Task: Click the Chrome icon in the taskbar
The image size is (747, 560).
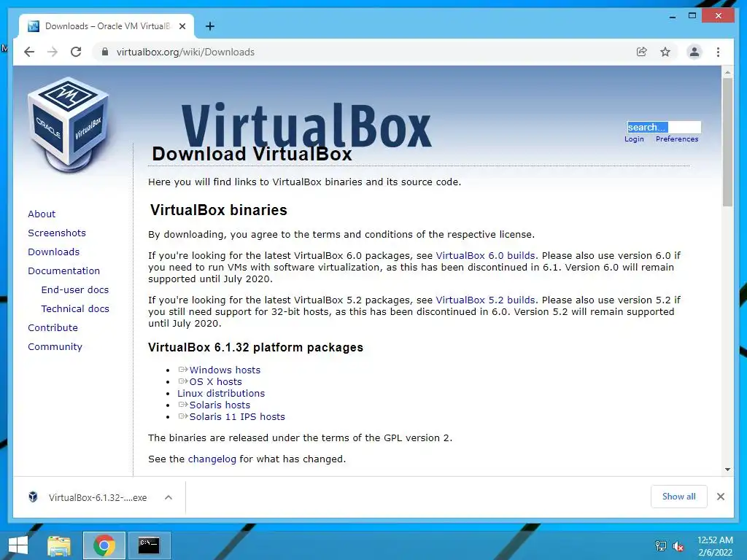Action: tap(104, 545)
